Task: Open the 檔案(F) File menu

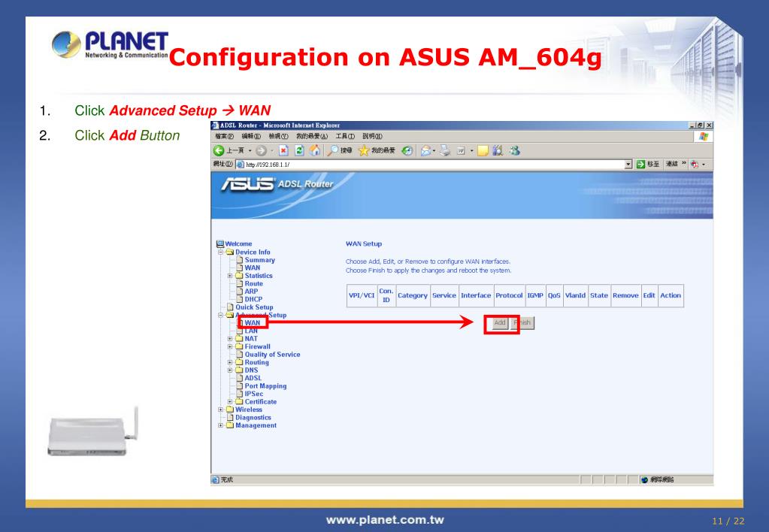Action: click(224, 136)
